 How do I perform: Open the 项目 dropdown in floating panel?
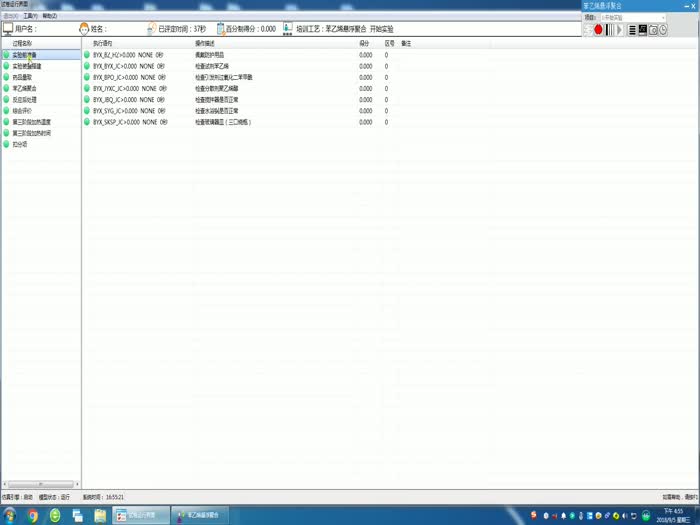point(632,17)
